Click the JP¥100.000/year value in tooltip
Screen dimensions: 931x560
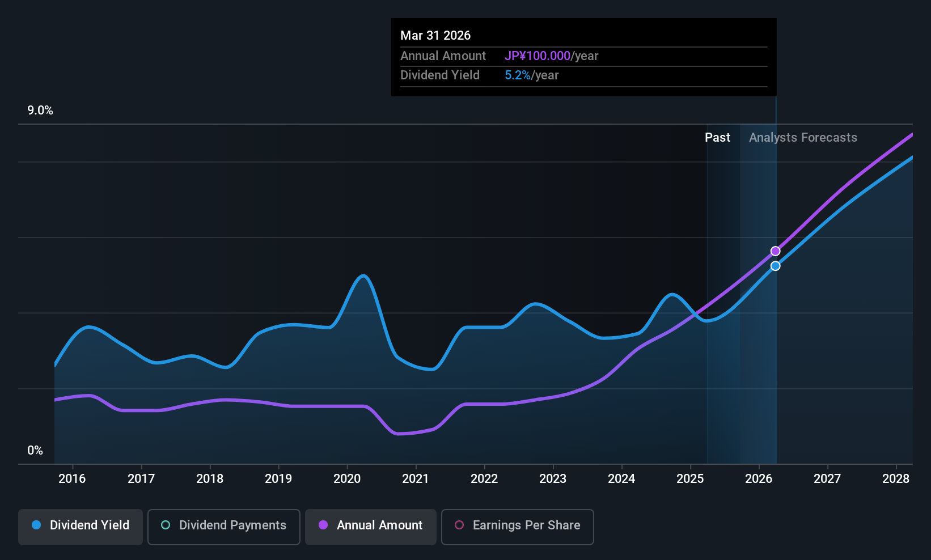551,56
